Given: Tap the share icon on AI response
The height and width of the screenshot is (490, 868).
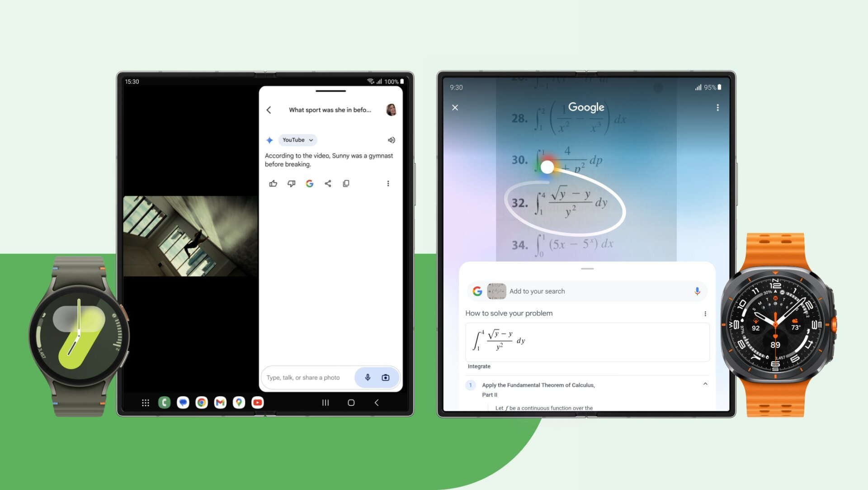Looking at the screenshot, I should pos(327,183).
